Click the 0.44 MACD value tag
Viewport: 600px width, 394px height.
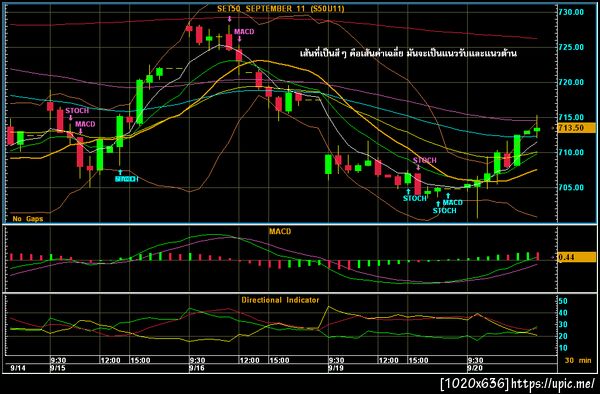[x=577, y=257]
